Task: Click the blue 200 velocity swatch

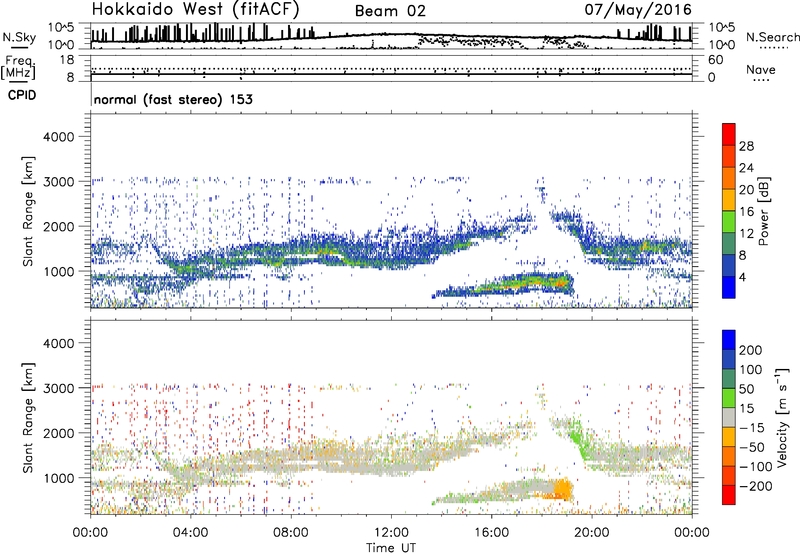Action: (x=729, y=340)
